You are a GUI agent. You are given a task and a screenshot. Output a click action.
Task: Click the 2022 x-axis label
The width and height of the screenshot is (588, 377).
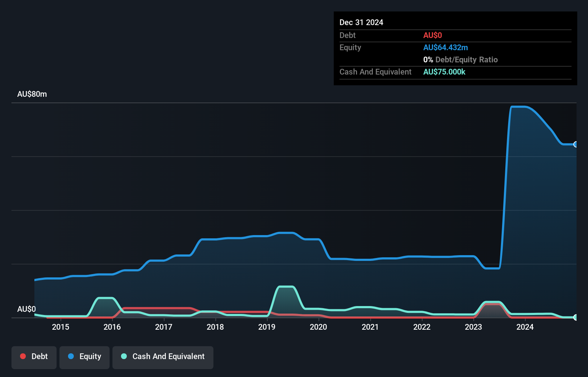click(x=422, y=327)
